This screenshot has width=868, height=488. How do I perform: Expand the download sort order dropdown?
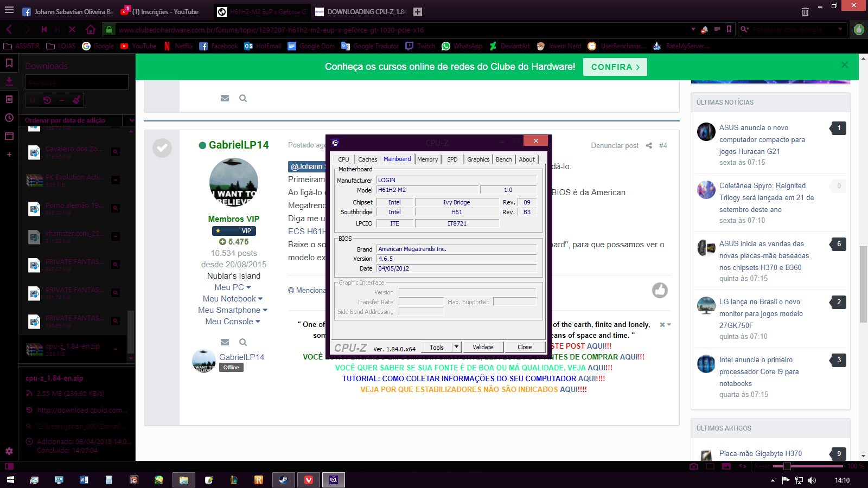click(131, 120)
